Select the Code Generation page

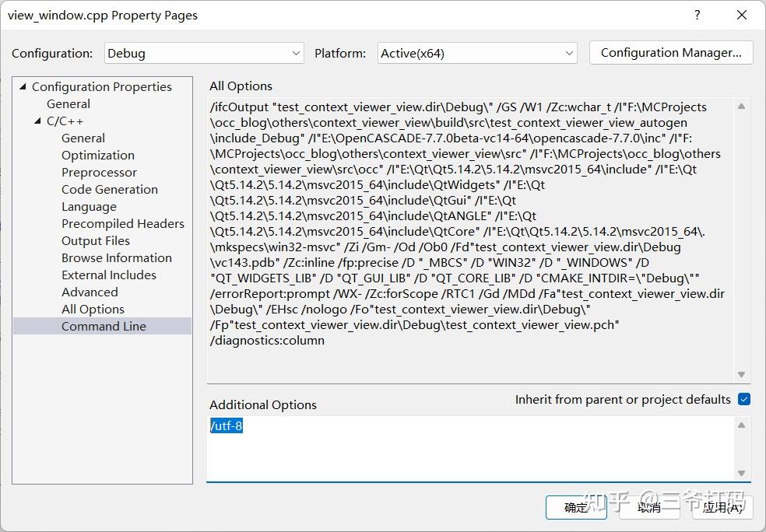(x=109, y=189)
